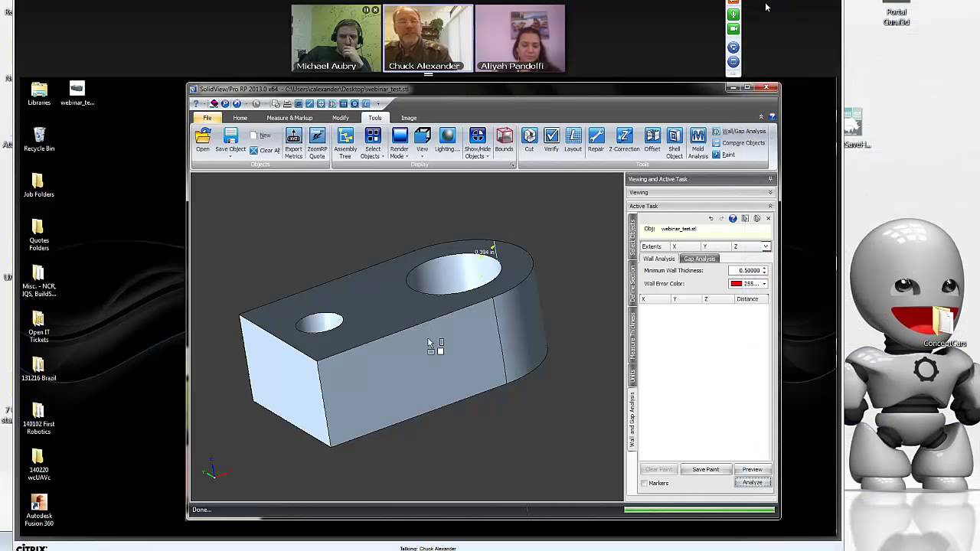Viewport: 980px width, 551px height.
Task: Open the Recycle Bin desktop icon
Action: coord(39,140)
